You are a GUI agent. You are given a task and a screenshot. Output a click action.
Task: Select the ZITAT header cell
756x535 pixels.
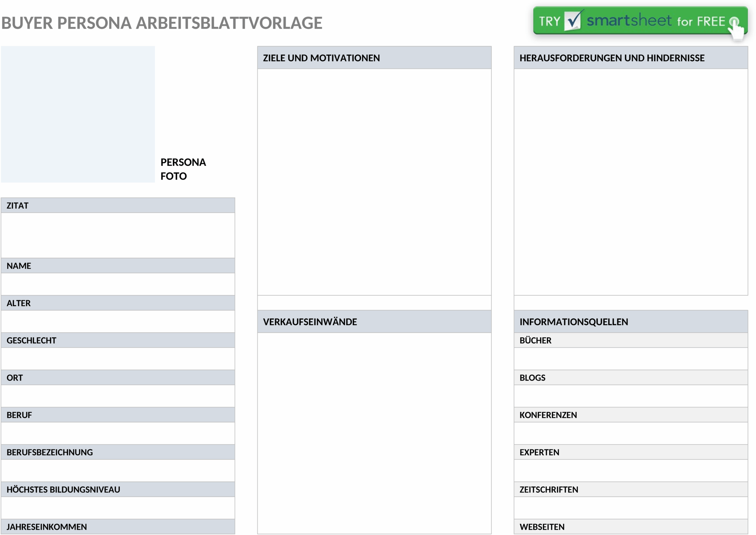pyautogui.click(x=118, y=205)
